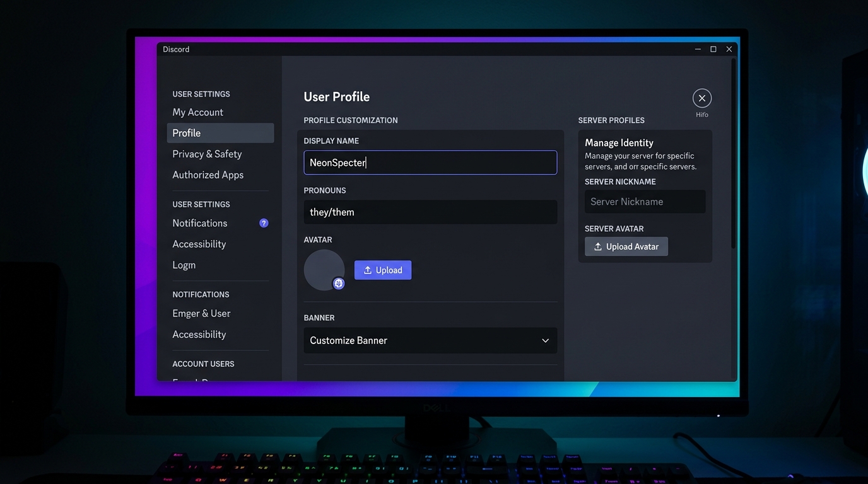Image resolution: width=868 pixels, height=484 pixels.
Task: Maximize the Discord window
Action: [713, 49]
